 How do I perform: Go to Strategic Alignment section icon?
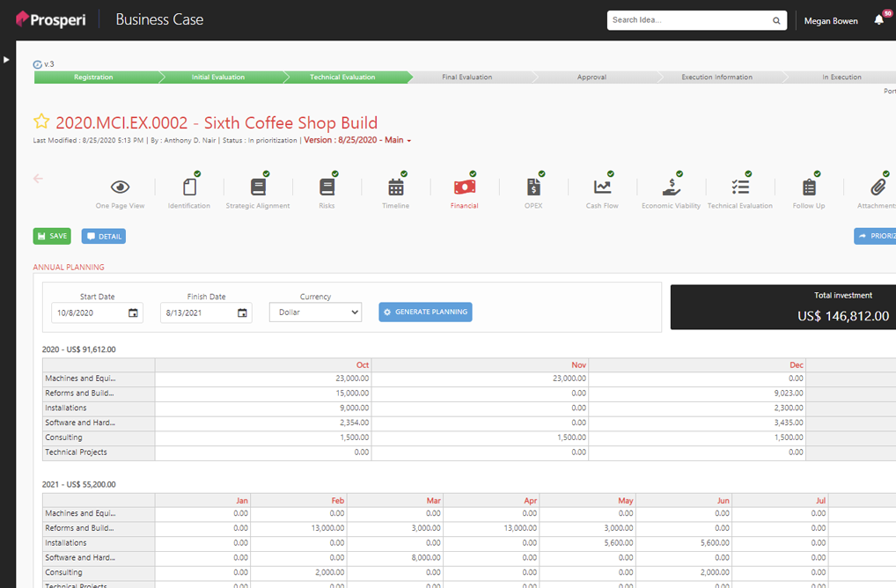258,187
